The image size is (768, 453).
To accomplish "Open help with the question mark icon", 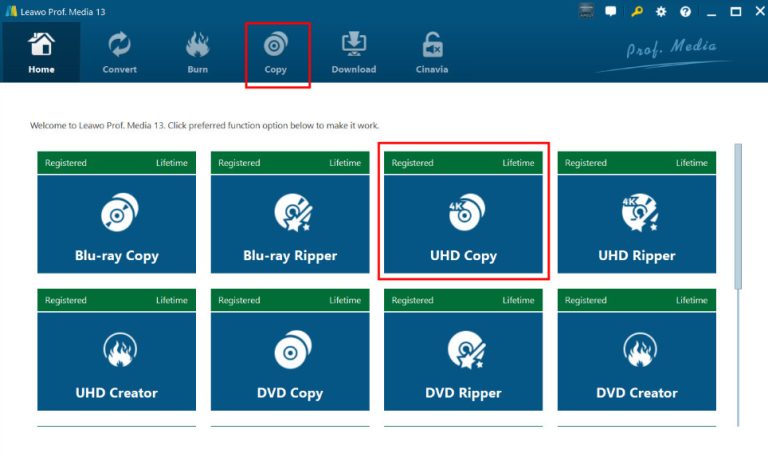I will [685, 12].
